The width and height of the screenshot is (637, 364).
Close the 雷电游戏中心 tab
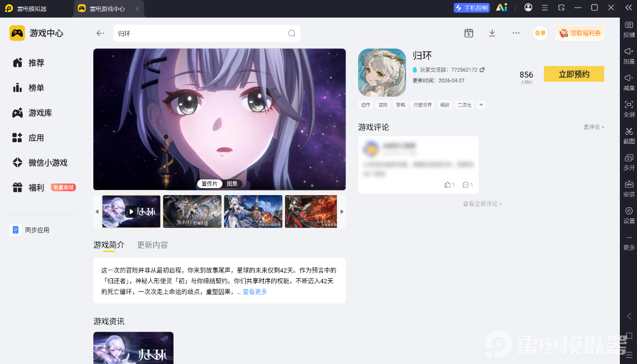(x=138, y=9)
